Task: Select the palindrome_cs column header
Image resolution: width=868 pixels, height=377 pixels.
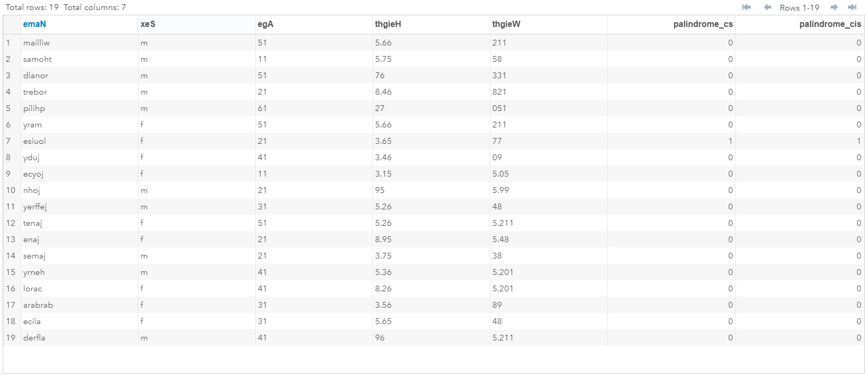Action: coord(703,24)
